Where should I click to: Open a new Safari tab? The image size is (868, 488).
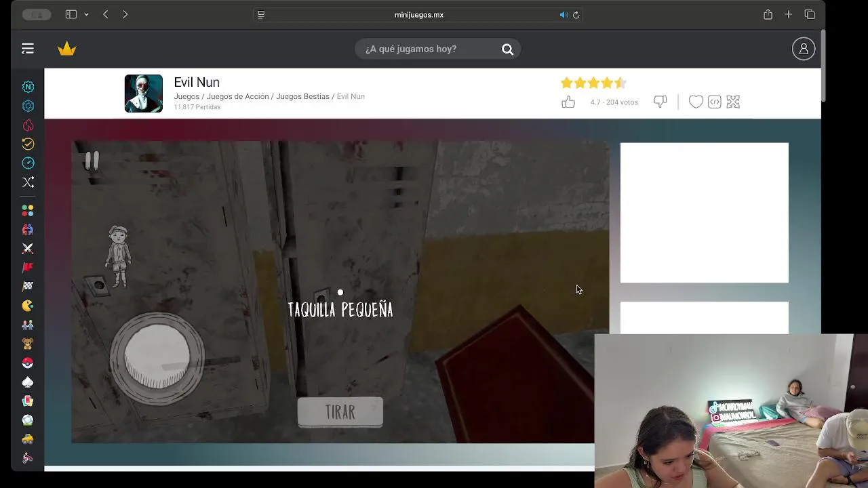788,14
